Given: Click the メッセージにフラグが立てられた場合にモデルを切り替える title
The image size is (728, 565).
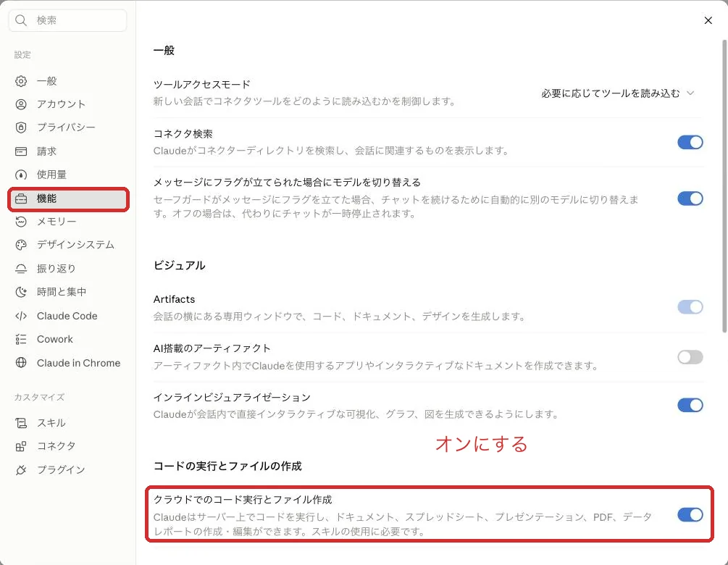Looking at the screenshot, I should [x=287, y=183].
